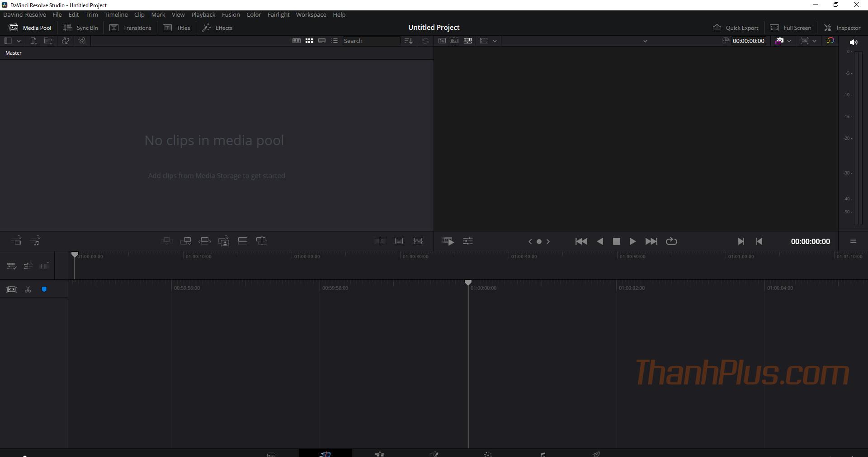The width and height of the screenshot is (868, 457).
Task: Open the sort order icon beside Search
Action: point(409,41)
